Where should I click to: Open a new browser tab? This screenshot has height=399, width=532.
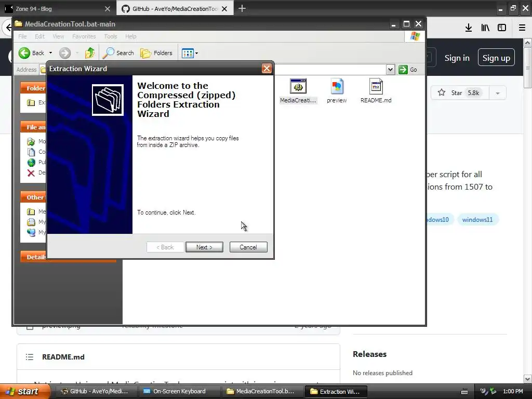coord(242,8)
